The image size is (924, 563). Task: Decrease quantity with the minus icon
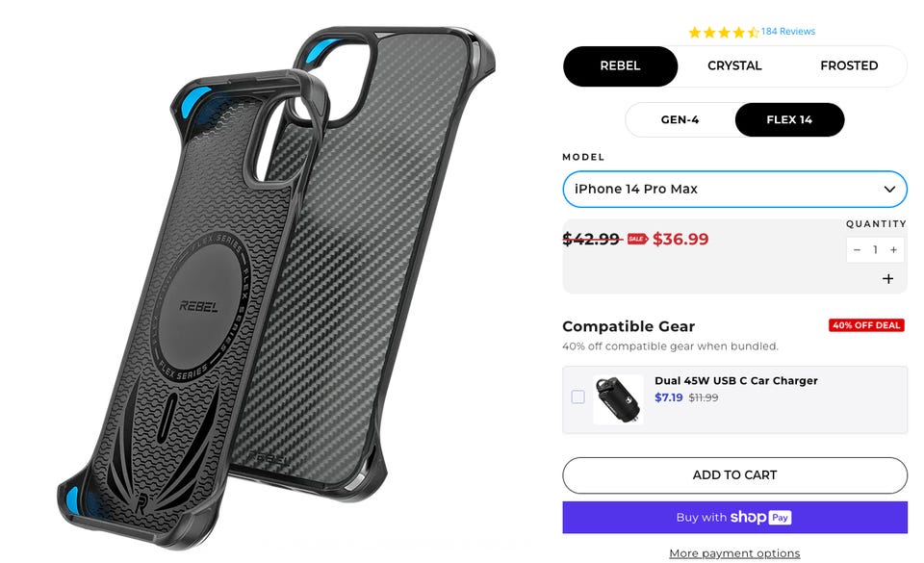(857, 249)
